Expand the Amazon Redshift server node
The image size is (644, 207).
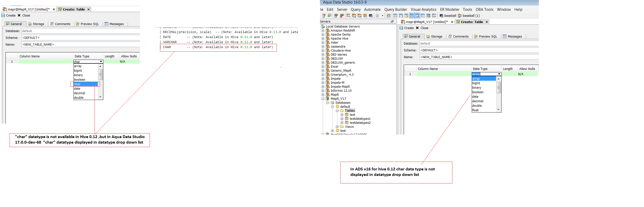[x=323, y=30]
